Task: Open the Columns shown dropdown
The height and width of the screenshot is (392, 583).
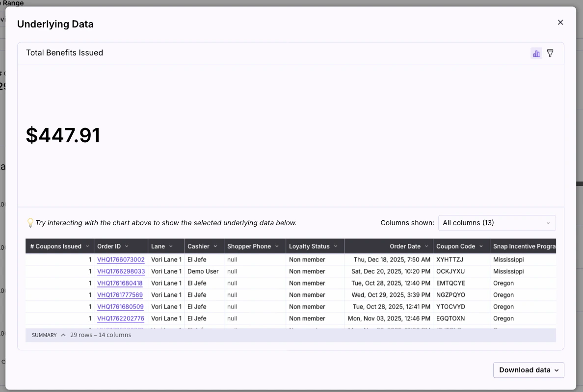Action: (497, 223)
